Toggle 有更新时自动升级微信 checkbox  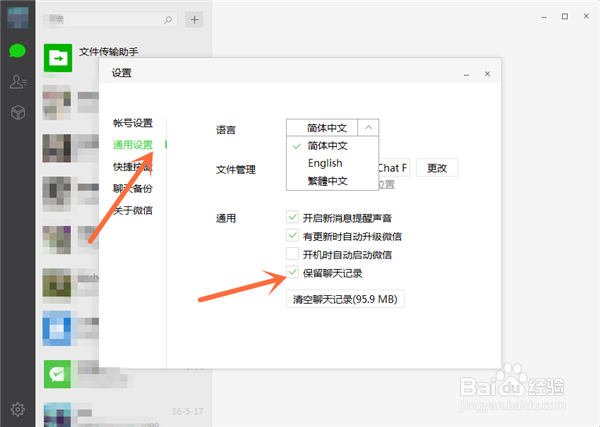tap(292, 235)
